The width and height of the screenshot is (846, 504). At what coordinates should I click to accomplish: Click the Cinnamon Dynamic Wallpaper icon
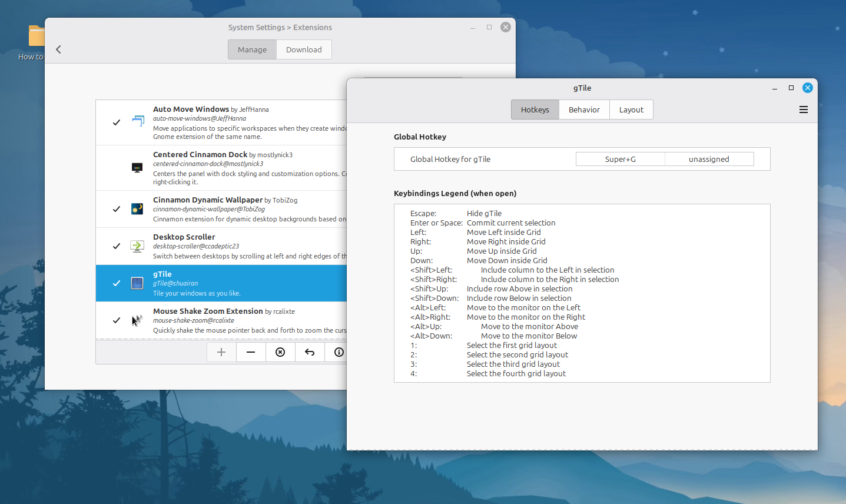pos(137,208)
